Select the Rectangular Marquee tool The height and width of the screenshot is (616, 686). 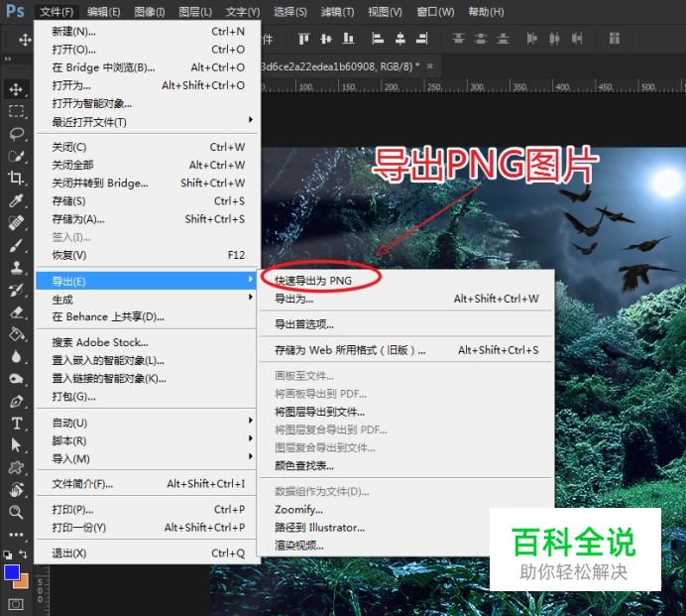coord(16,111)
